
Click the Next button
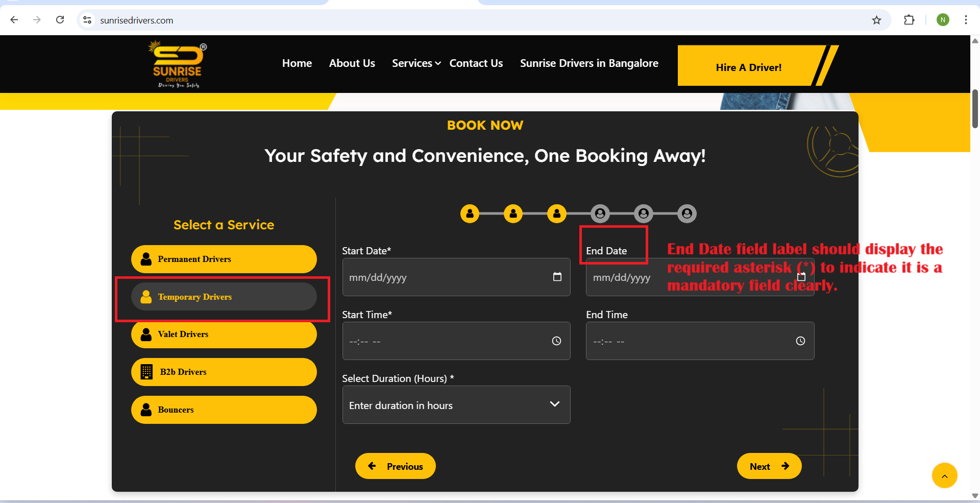coord(769,466)
